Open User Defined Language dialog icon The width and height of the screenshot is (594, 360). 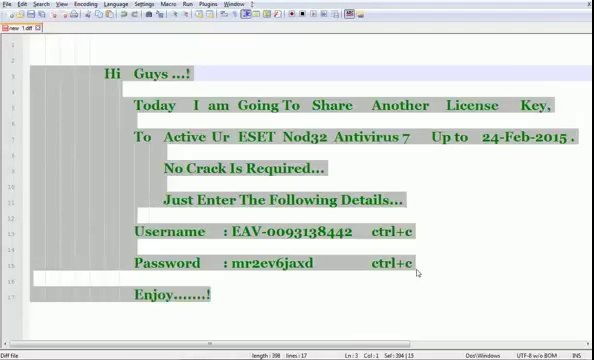pos(256,14)
